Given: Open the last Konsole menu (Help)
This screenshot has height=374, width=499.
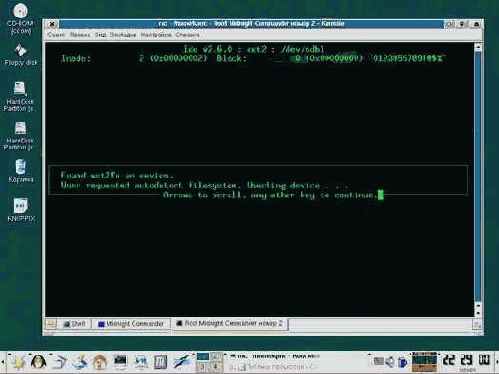Looking at the screenshot, I should coord(187,35).
